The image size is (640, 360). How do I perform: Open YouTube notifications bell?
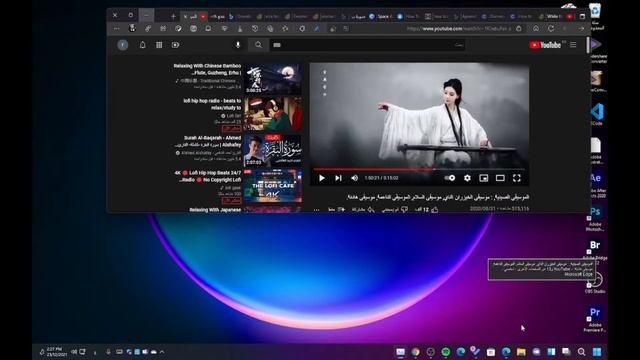tap(142, 45)
